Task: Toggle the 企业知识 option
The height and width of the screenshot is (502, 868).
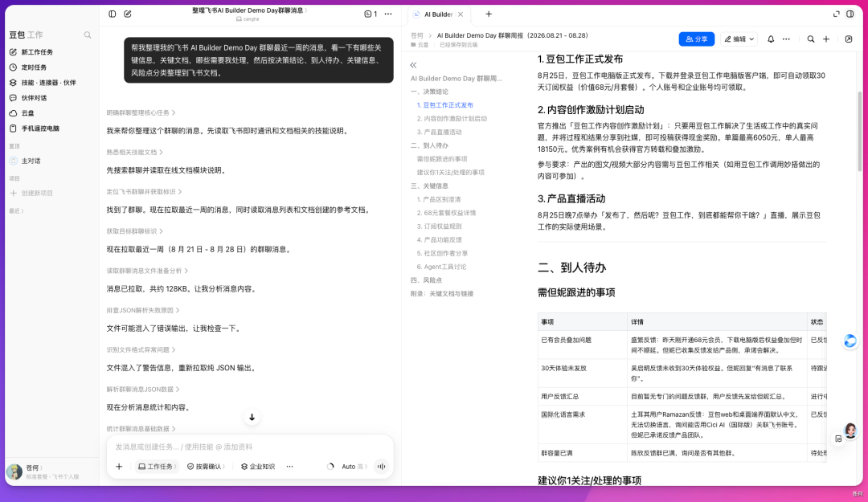Action: click(x=258, y=467)
